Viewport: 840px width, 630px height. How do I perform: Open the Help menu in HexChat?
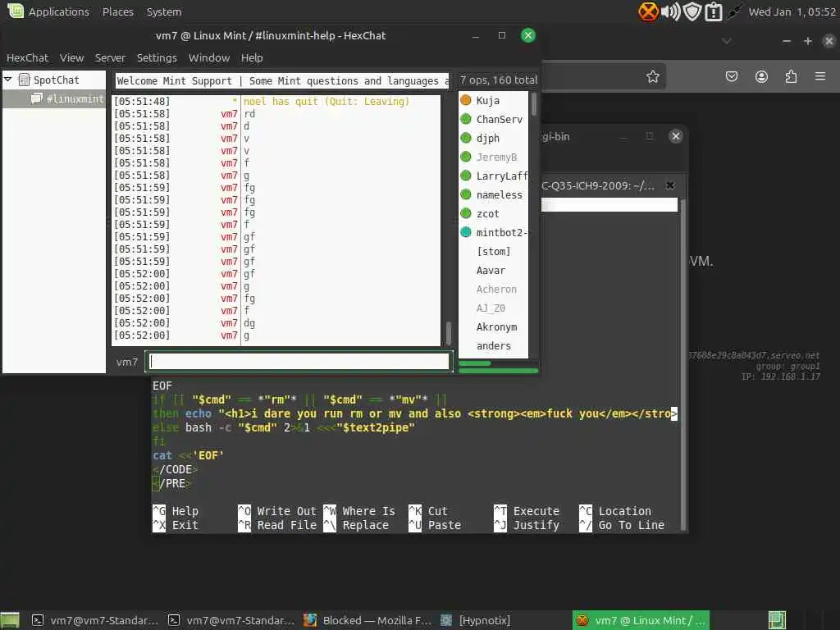(x=252, y=58)
